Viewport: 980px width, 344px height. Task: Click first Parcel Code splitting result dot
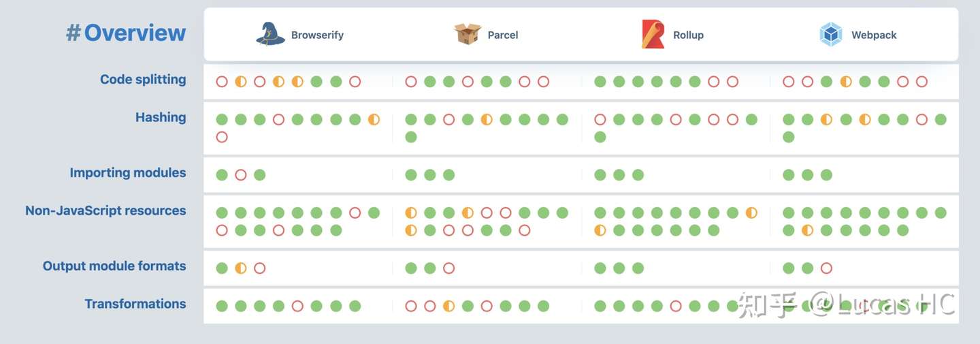[411, 82]
